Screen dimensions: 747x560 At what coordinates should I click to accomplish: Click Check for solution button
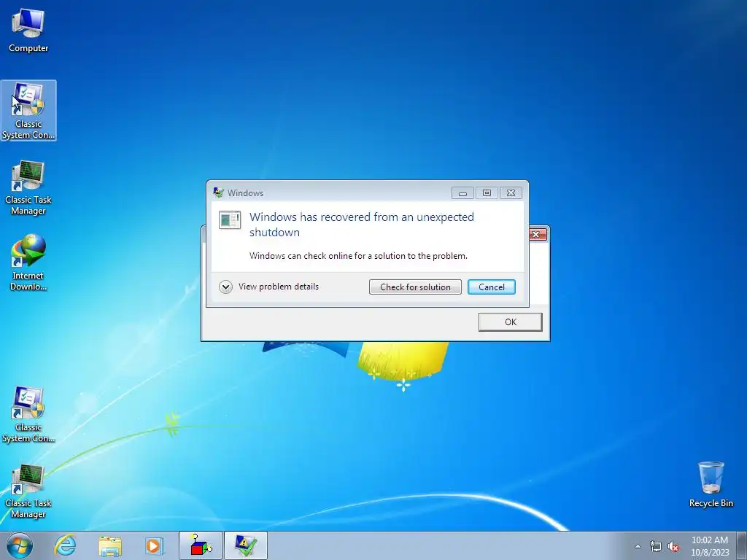[x=415, y=287]
